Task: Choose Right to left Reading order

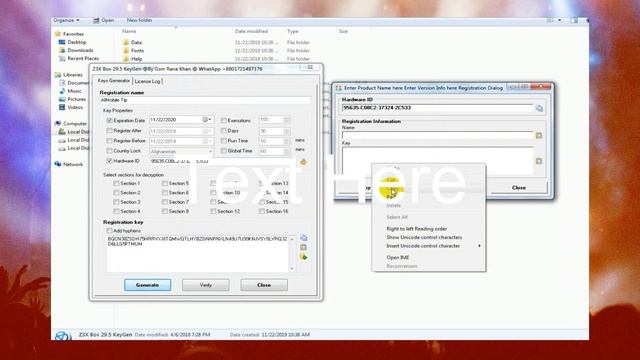Action: pos(417,229)
